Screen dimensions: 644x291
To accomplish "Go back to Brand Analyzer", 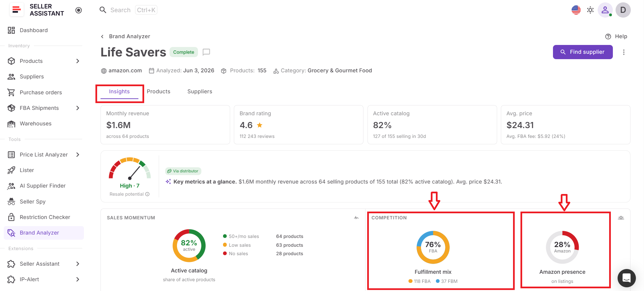I will (x=126, y=37).
